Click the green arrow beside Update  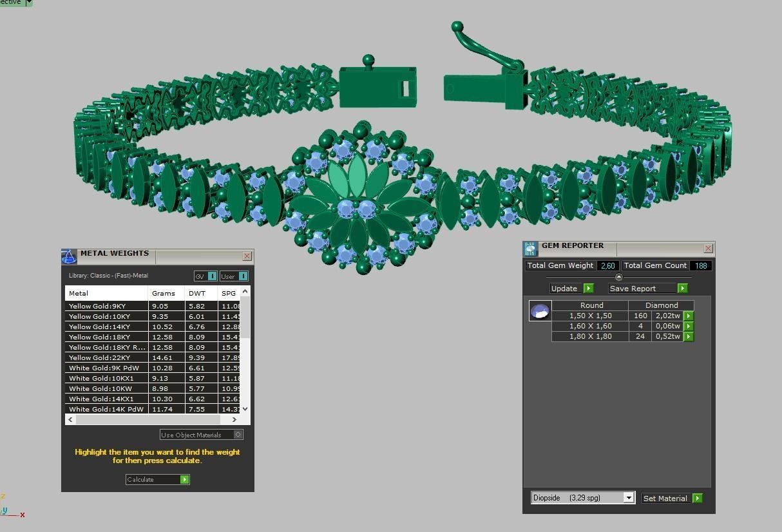click(588, 288)
